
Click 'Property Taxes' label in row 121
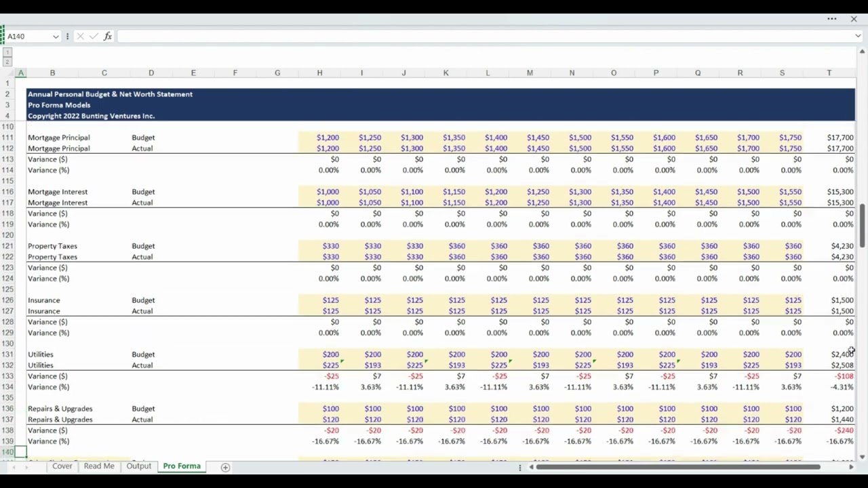[52, 246]
